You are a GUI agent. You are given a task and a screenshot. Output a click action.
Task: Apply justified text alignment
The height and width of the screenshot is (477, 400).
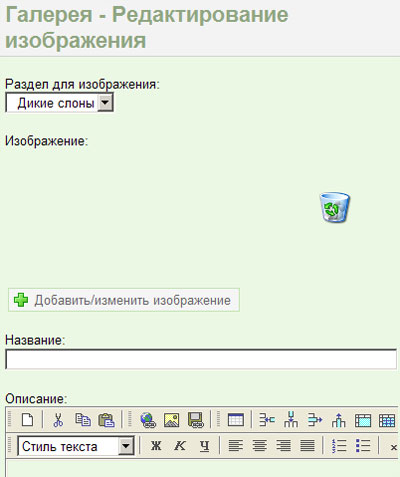point(307,446)
